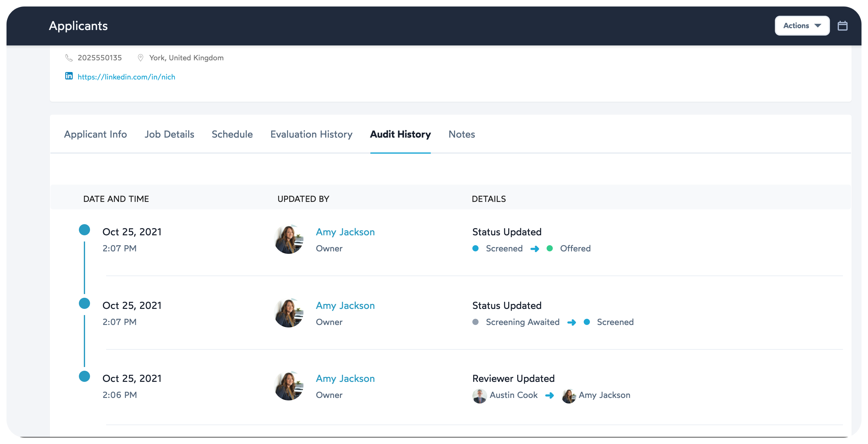This screenshot has width=868, height=444.
Task: Click Amy Jackson's avatar in the first audit row
Action: tap(289, 239)
